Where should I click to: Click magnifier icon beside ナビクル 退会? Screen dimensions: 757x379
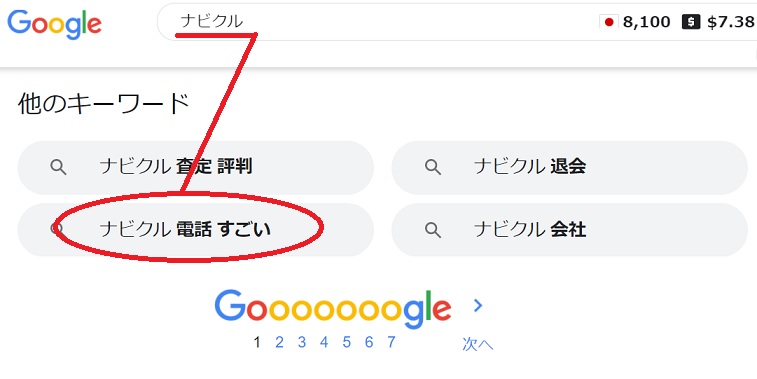433,168
